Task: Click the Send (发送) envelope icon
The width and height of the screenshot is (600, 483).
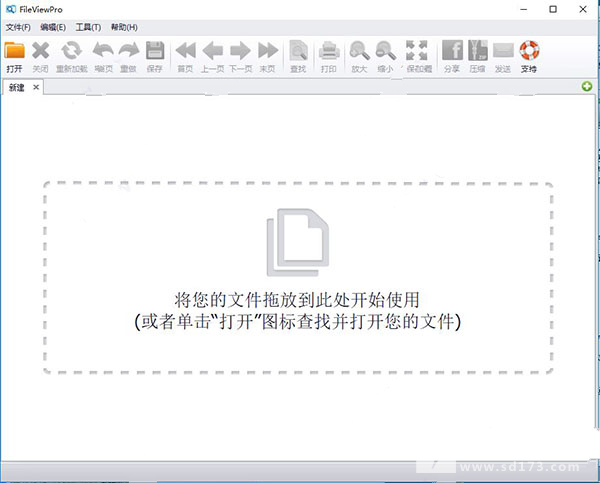Action: (x=503, y=51)
